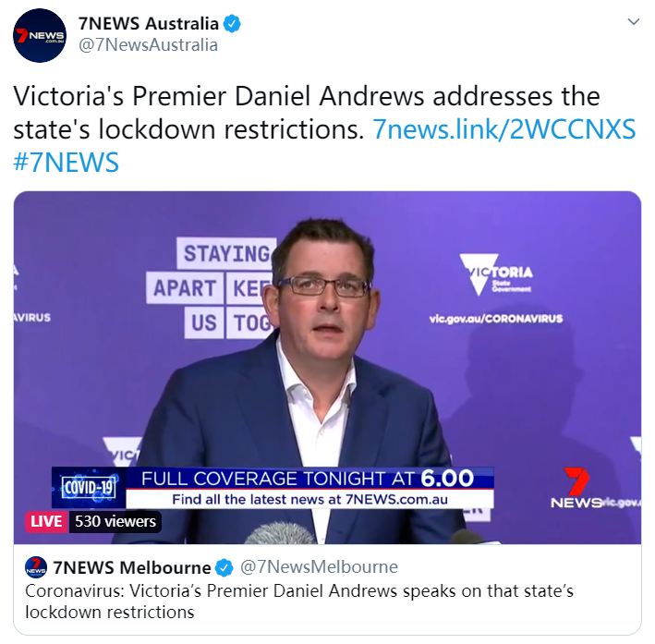Open the 7NEWS Australia profile avatar

(40, 35)
